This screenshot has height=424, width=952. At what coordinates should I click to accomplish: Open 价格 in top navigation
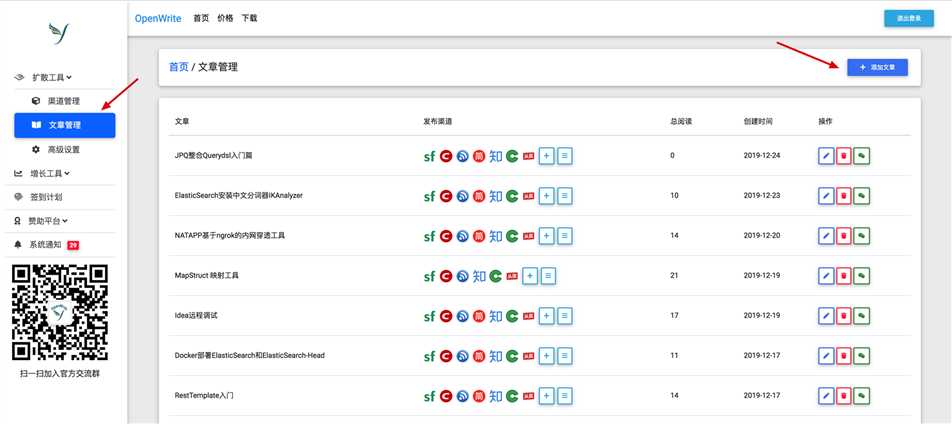click(x=225, y=18)
